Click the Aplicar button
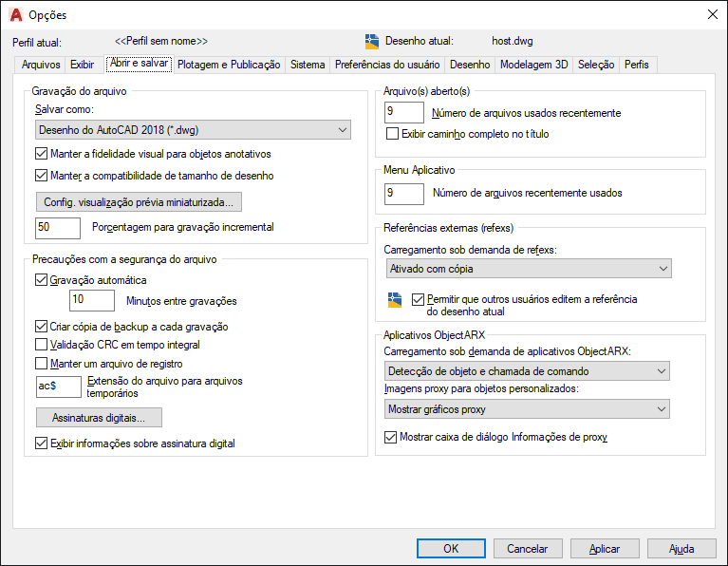The image size is (728, 566). pos(605,549)
